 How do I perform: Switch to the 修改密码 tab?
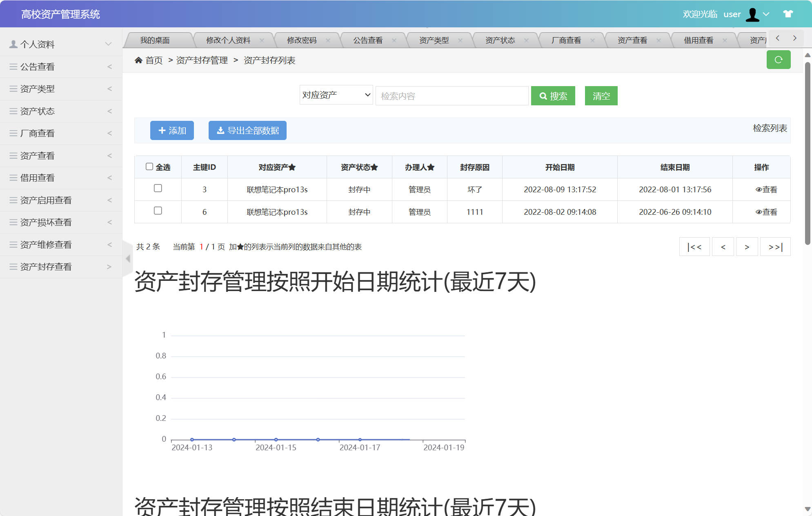[303, 40]
